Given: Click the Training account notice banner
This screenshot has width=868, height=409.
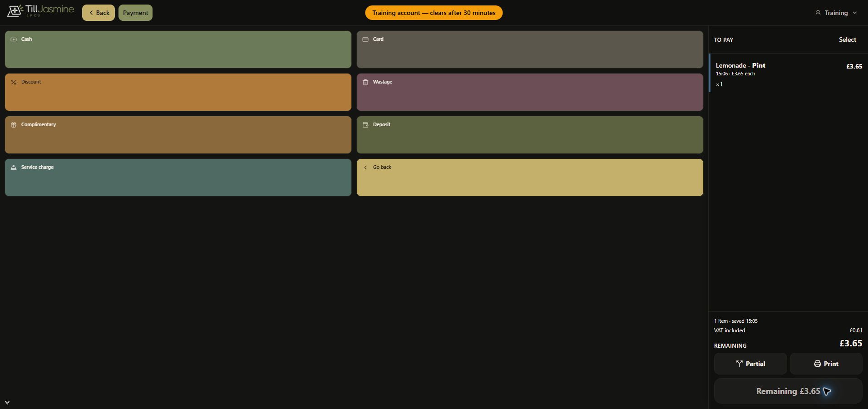Looking at the screenshot, I should (x=434, y=13).
